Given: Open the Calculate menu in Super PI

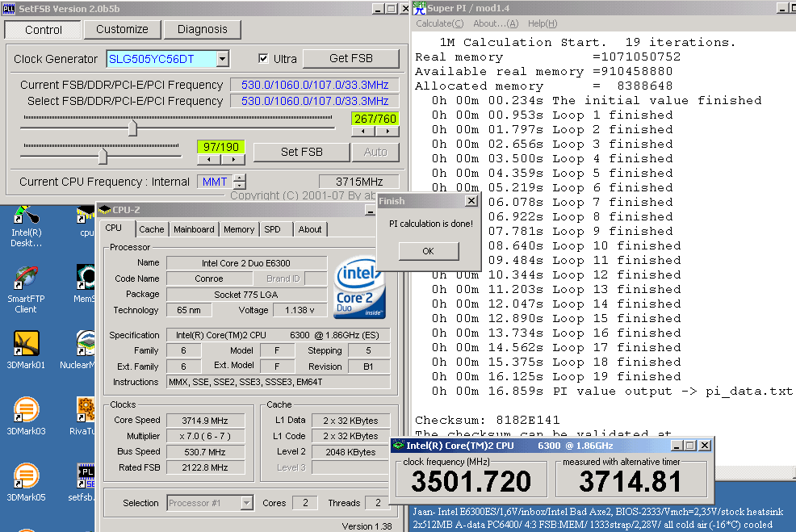Looking at the screenshot, I should [x=440, y=23].
